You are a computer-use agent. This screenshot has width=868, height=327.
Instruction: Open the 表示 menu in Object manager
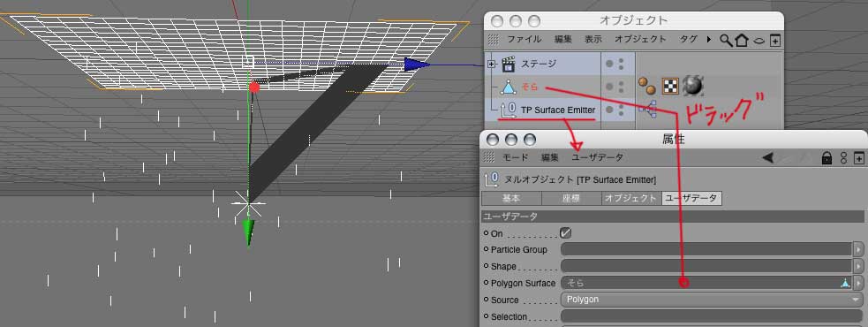tap(593, 40)
